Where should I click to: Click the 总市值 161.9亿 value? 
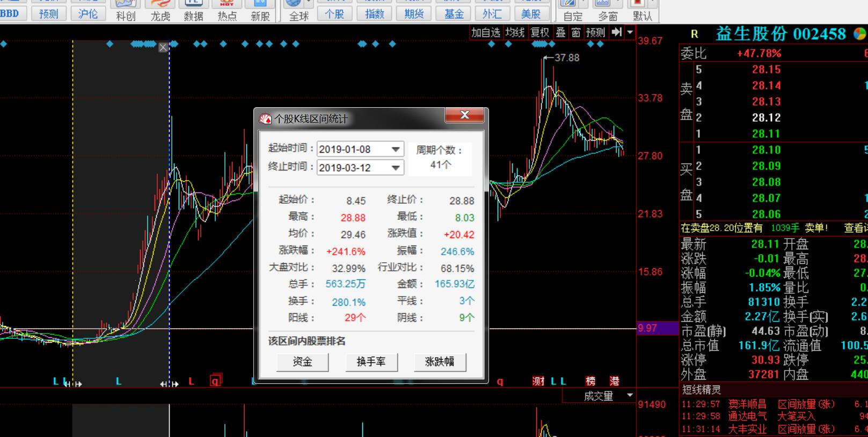click(x=758, y=345)
